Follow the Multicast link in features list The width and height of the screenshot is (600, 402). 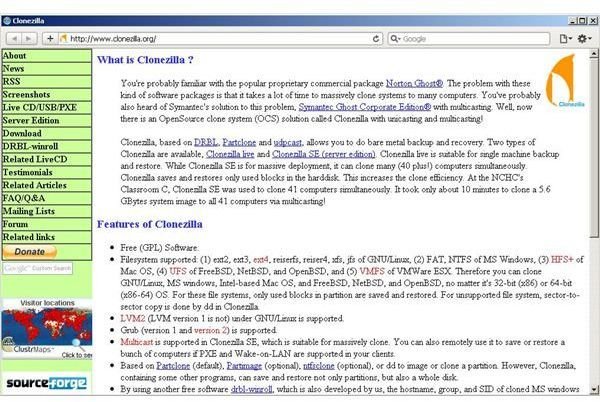(x=137, y=342)
